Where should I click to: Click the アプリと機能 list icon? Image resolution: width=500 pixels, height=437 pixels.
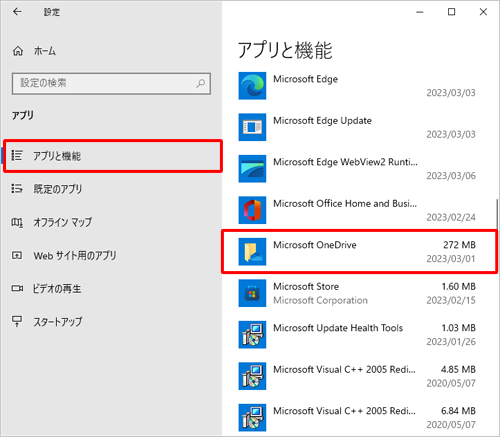[x=17, y=155]
